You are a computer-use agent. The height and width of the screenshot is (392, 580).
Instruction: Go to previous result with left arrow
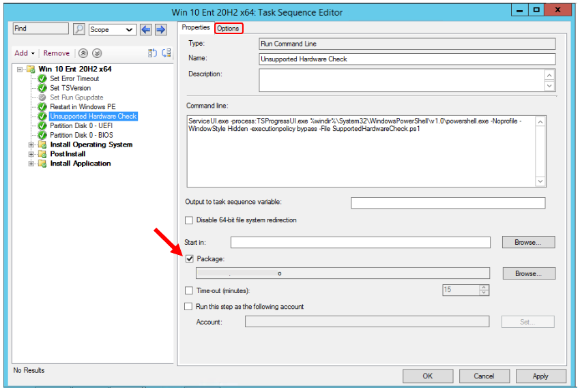(146, 29)
